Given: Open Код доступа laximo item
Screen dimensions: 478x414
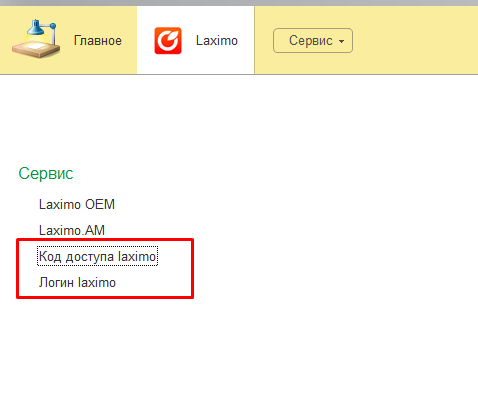Looking at the screenshot, I should [97, 256].
